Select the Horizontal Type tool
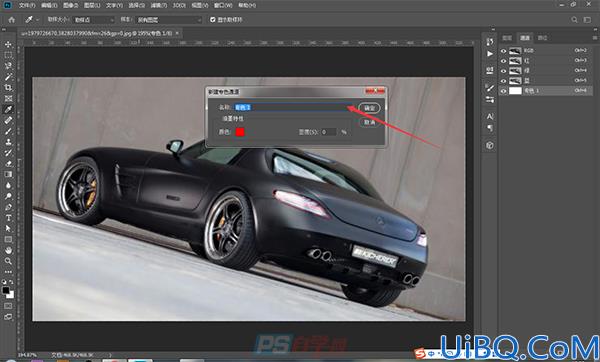600x362 pixels. (x=8, y=218)
